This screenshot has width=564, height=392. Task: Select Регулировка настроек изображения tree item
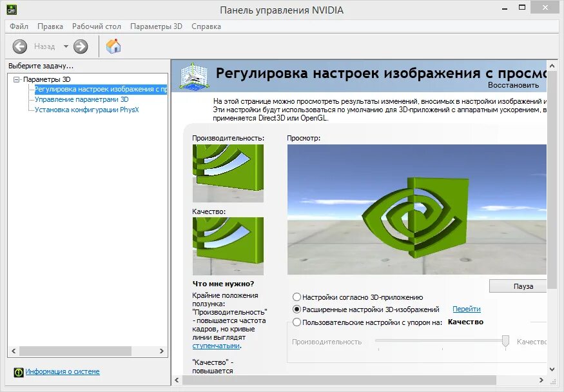101,89
